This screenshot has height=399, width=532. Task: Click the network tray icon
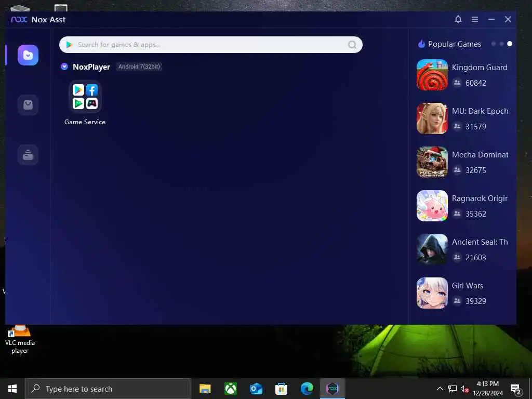click(x=453, y=389)
